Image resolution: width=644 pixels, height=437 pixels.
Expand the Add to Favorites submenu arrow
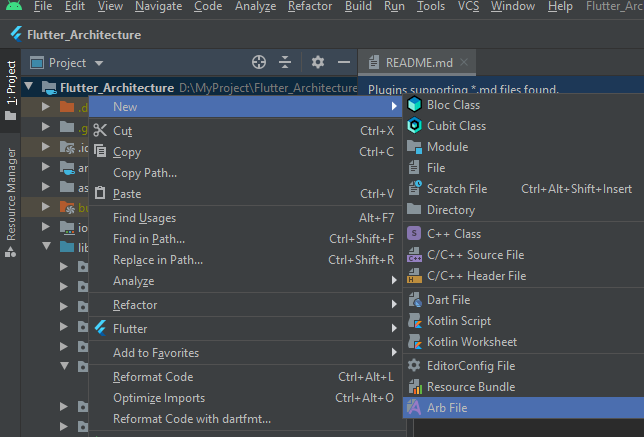(x=394, y=352)
